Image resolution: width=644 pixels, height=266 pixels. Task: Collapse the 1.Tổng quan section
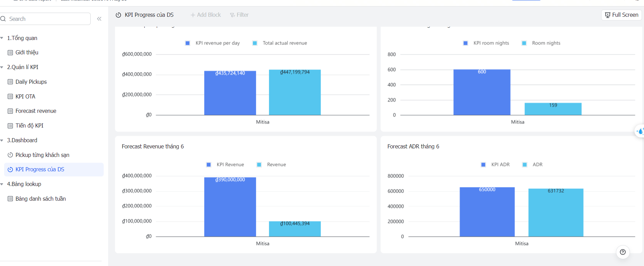click(x=2, y=38)
